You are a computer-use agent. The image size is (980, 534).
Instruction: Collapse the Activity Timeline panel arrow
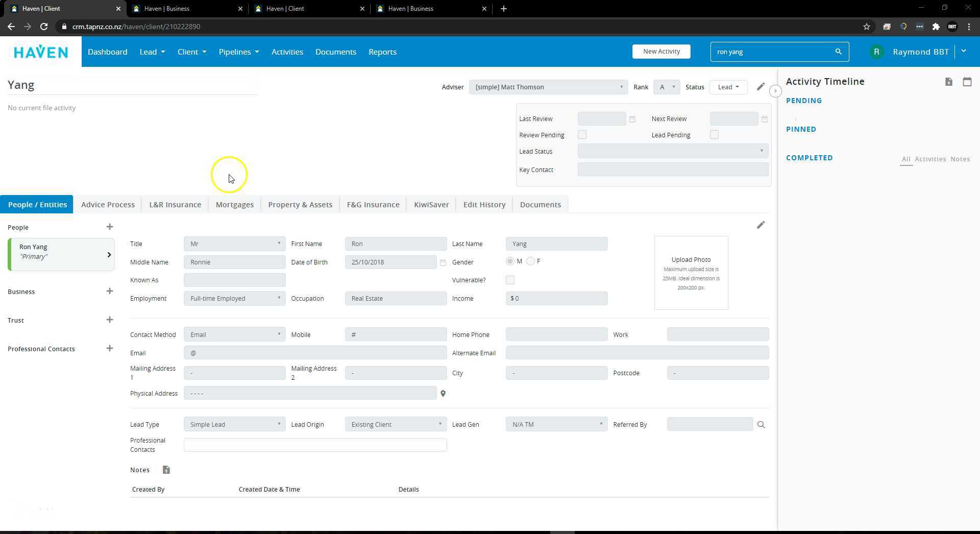click(775, 91)
